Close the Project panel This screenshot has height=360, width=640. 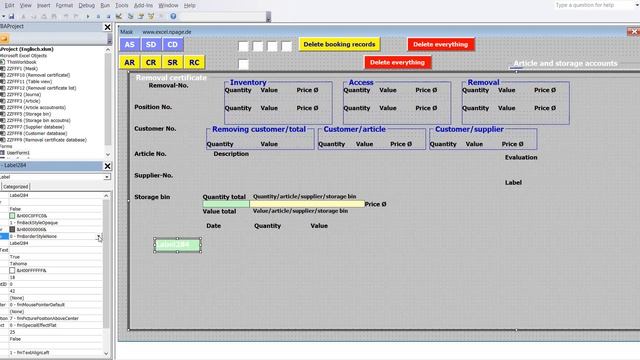107,27
